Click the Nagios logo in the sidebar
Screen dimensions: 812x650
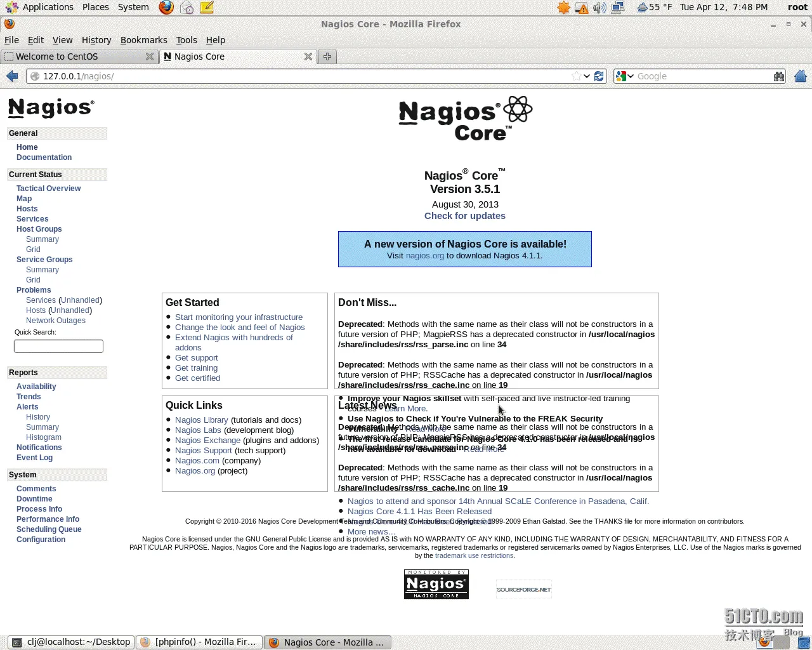point(51,108)
